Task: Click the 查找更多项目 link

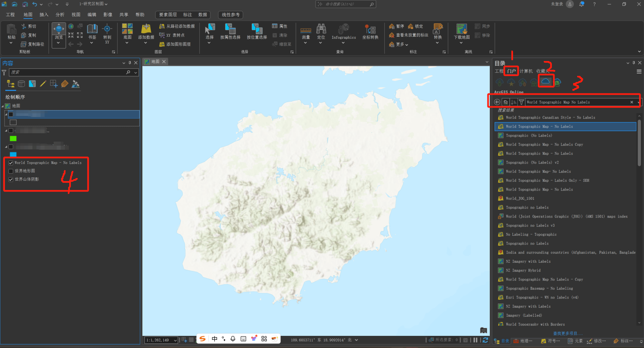Action: tap(568, 333)
